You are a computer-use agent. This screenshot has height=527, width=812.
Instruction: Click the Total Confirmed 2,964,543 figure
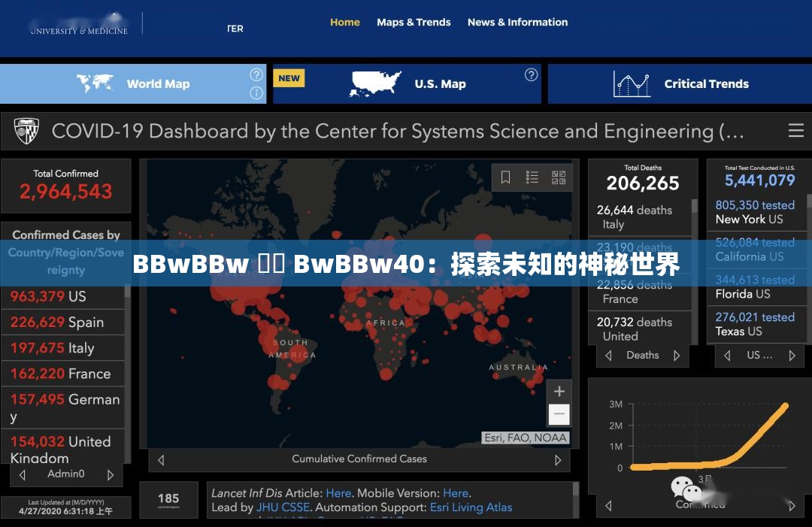65,192
